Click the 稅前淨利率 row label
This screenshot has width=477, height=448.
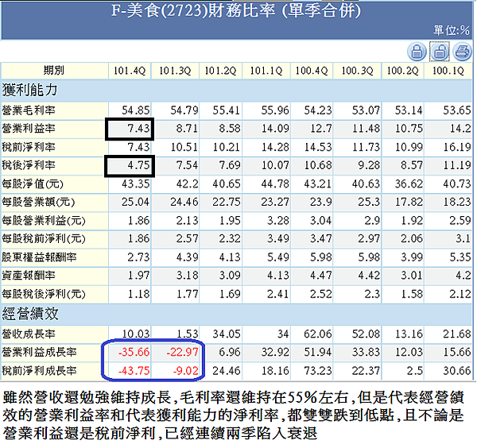pyautogui.click(x=29, y=147)
